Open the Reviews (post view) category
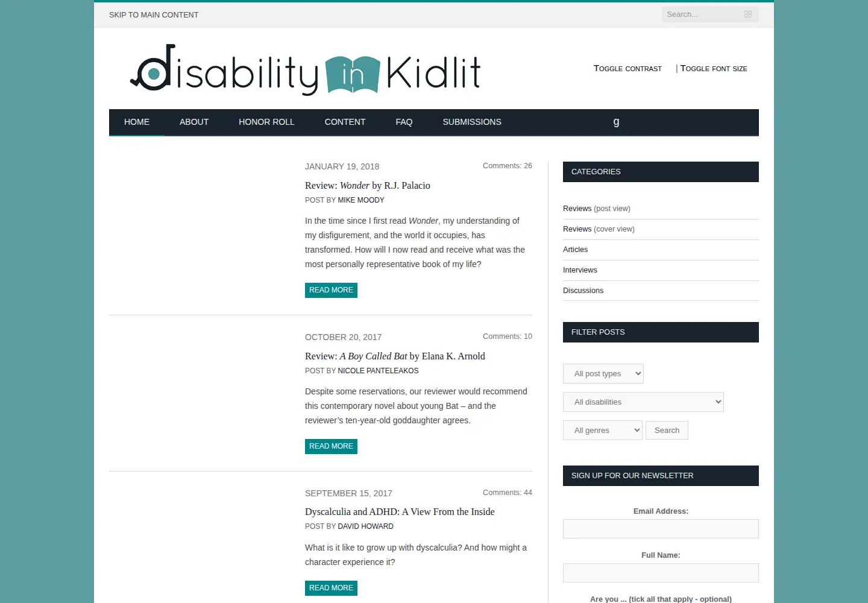Screen dimensions: 868x603 [x=577, y=209]
